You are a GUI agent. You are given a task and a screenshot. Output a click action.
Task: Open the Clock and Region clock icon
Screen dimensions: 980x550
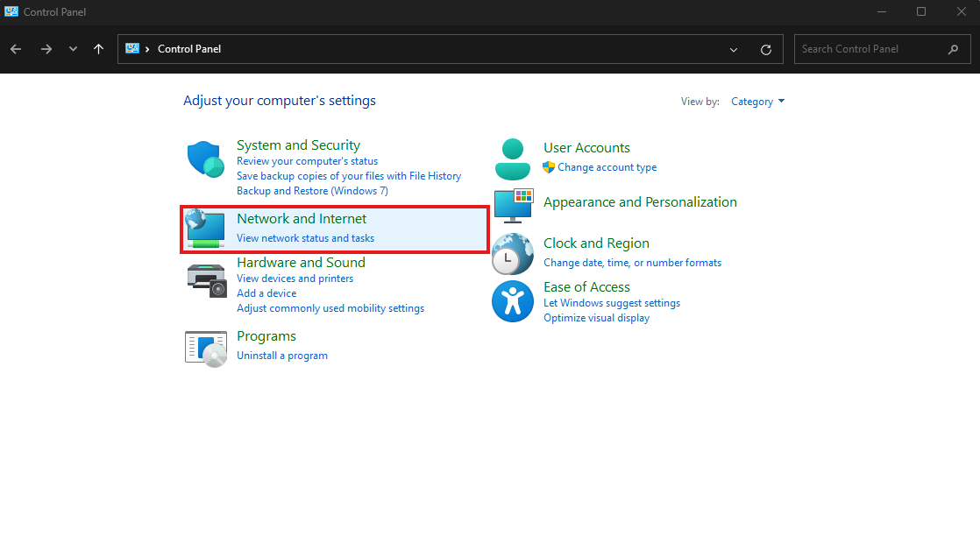pos(513,254)
